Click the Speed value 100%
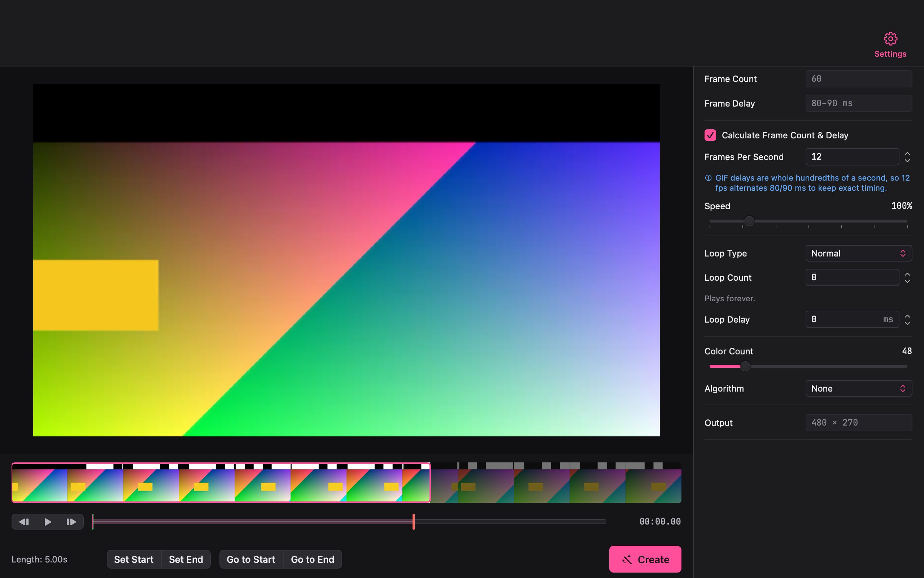 pos(902,206)
